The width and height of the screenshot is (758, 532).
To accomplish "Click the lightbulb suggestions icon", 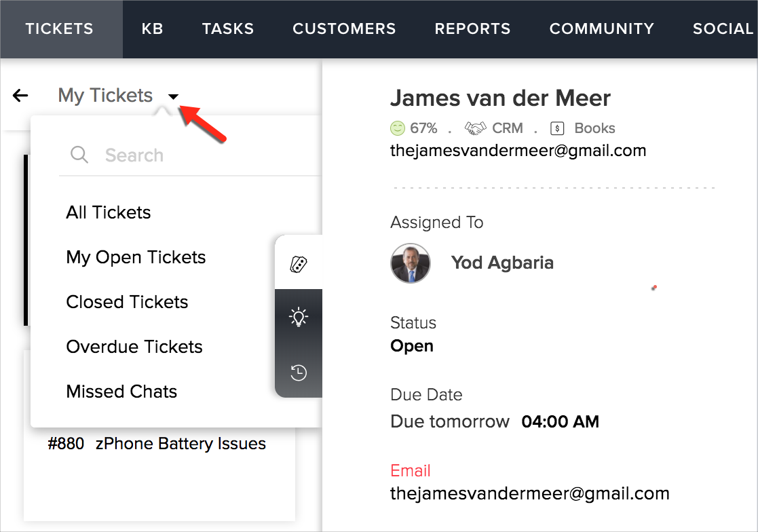I will pos(299,317).
